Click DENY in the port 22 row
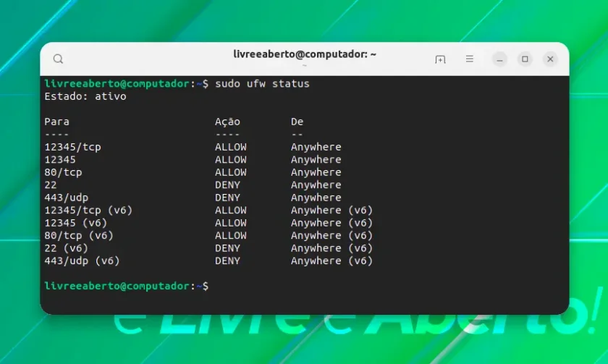608x364 pixels. tap(227, 185)
